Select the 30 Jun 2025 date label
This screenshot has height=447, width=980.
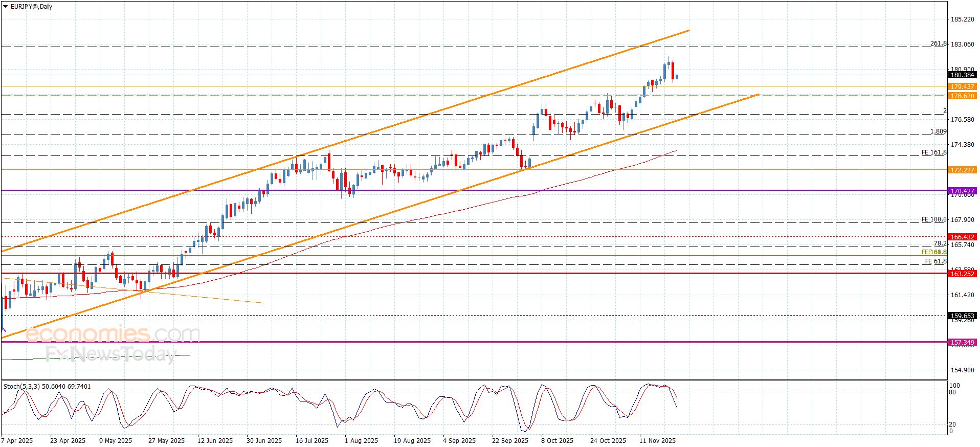[x=264, y=441]
